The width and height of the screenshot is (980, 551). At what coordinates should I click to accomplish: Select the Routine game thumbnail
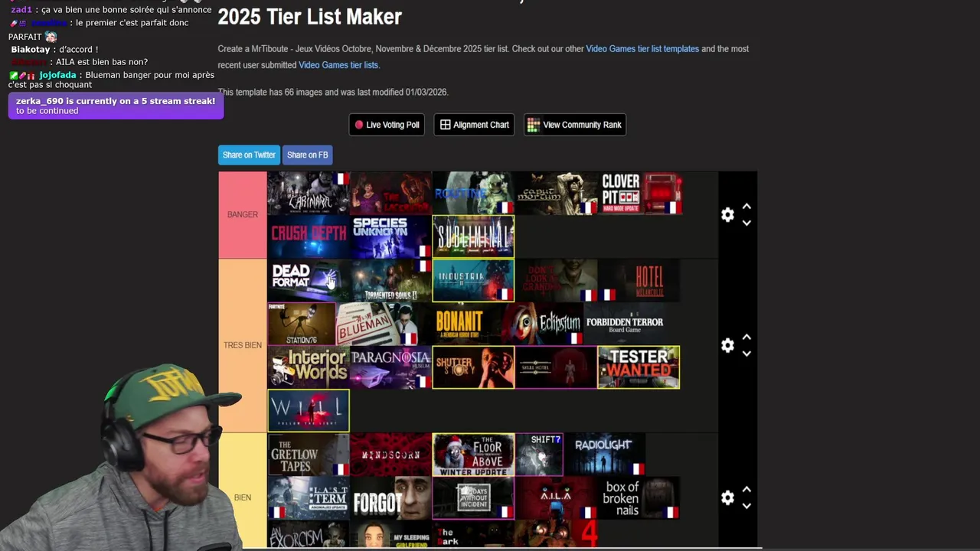point(473,193)
